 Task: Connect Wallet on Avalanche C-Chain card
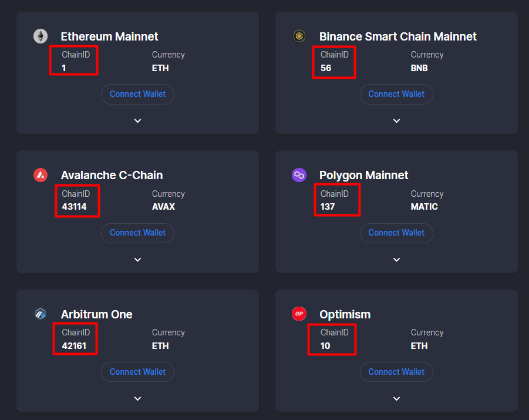tap(137, 233)
